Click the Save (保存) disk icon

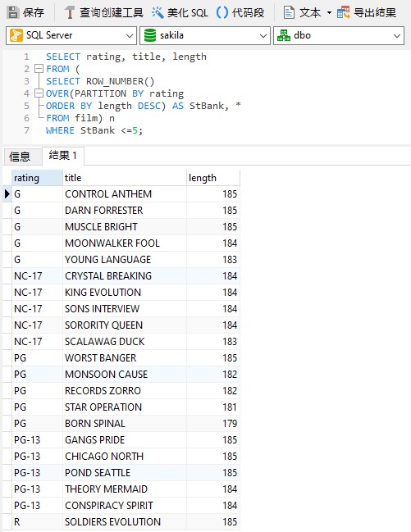pos(13,12)
